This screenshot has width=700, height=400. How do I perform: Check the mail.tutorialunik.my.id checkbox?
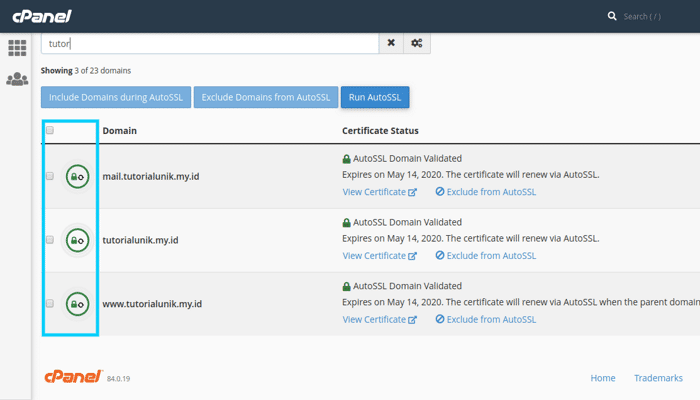tap(50, 176)
